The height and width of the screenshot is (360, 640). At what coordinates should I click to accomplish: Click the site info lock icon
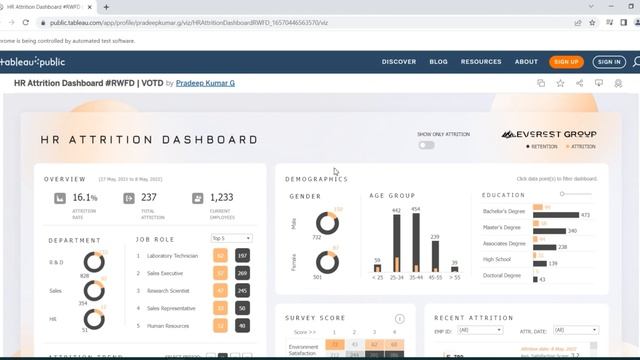43,23
